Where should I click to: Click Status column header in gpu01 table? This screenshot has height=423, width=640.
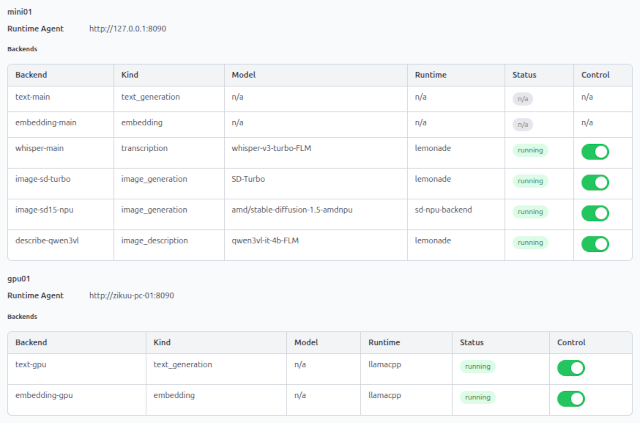471,342
